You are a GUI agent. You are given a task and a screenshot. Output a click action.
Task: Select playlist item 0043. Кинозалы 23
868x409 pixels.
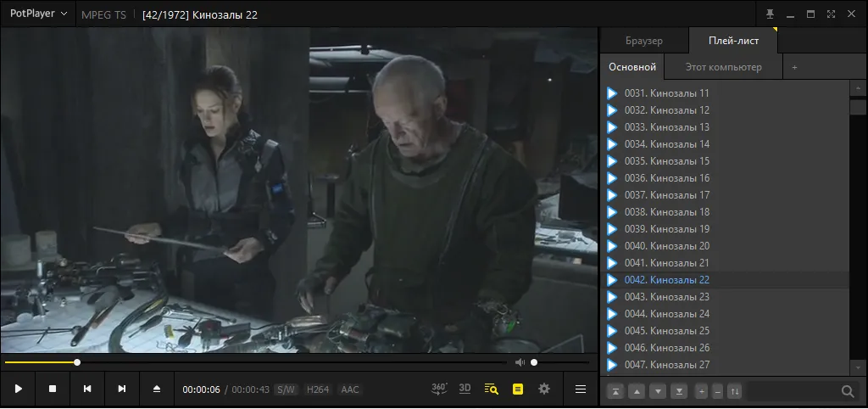pos(725,297)
